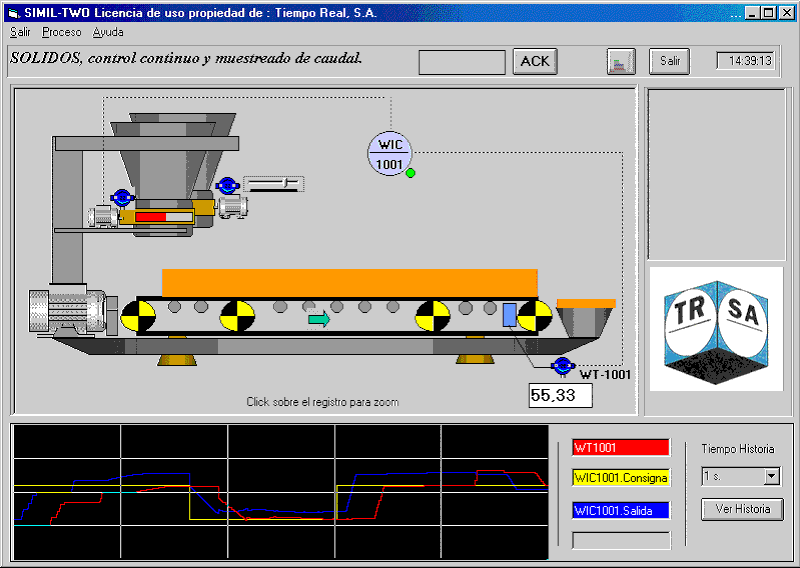Adjust the horizontal slider next to the hopper
The height and width of the screenshot is (568, 800).
274,184
